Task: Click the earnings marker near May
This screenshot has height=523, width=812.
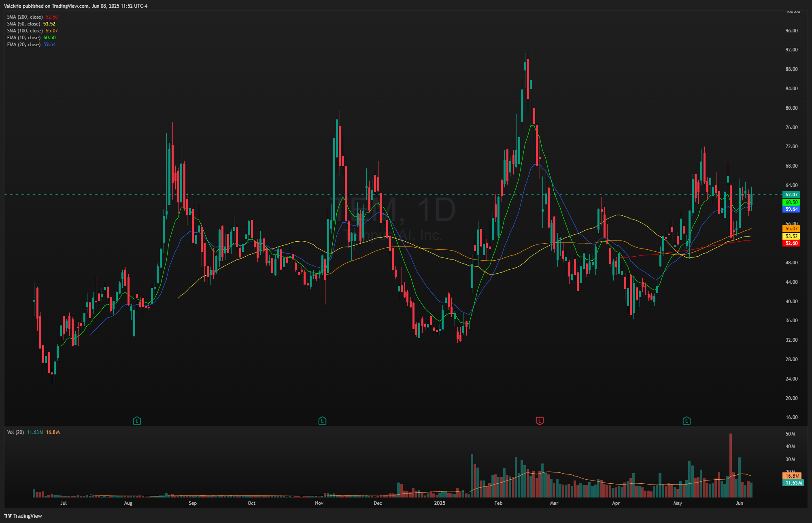Action: 687,421
